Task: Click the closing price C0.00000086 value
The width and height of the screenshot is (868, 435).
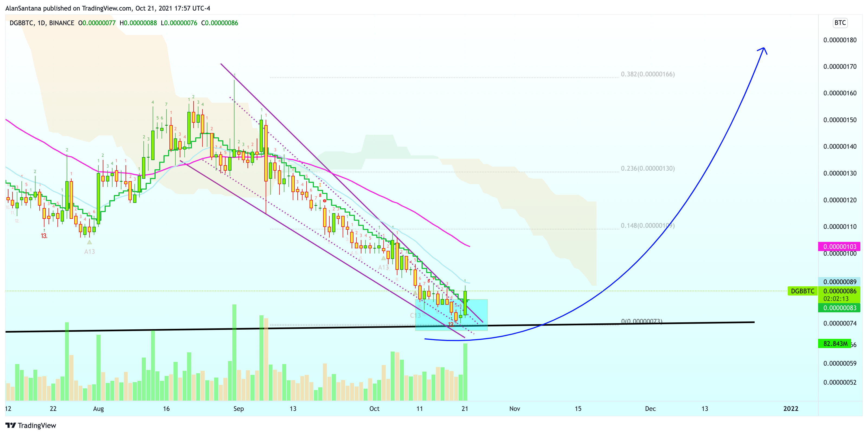Action: pyautogui.click(x=219, y=23)
